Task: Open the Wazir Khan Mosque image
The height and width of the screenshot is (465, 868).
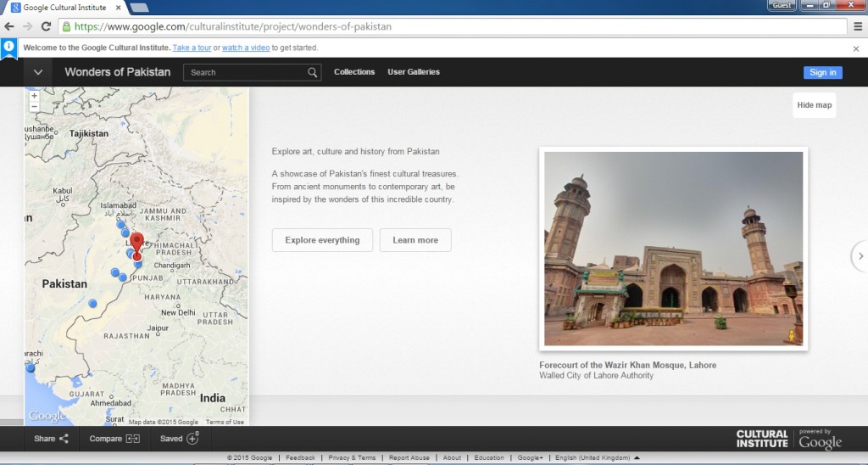Action: (x=673, y=249)
